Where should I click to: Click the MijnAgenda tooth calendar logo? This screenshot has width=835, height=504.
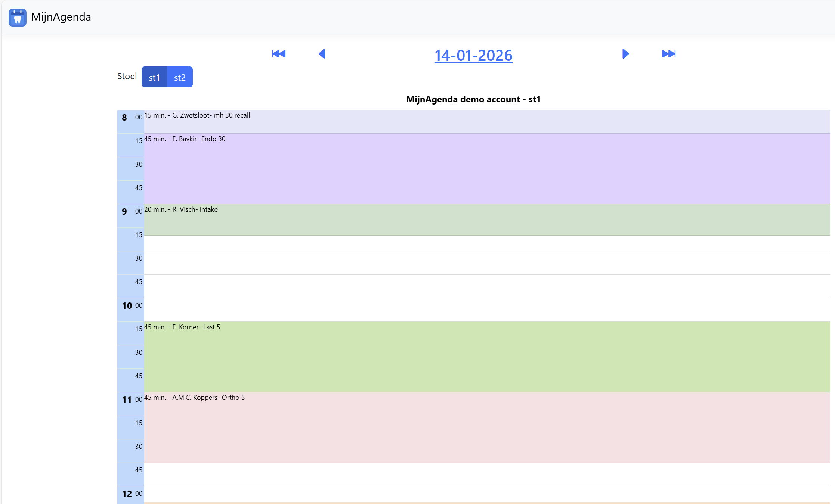pos(17,17)
